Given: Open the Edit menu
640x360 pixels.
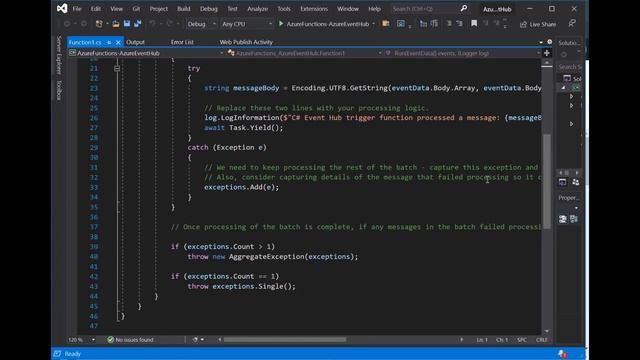Looking at the screenshot, I should click(x=96, y=9).
